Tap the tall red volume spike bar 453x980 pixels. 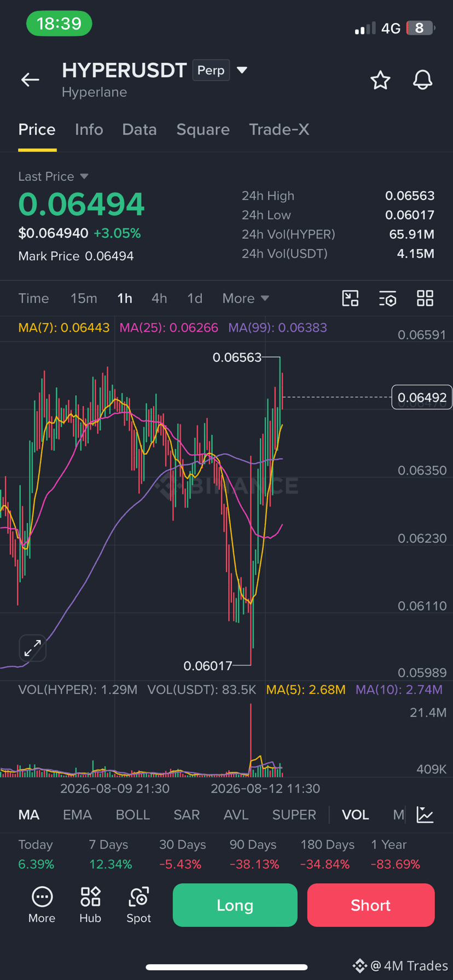pos(251,740)
